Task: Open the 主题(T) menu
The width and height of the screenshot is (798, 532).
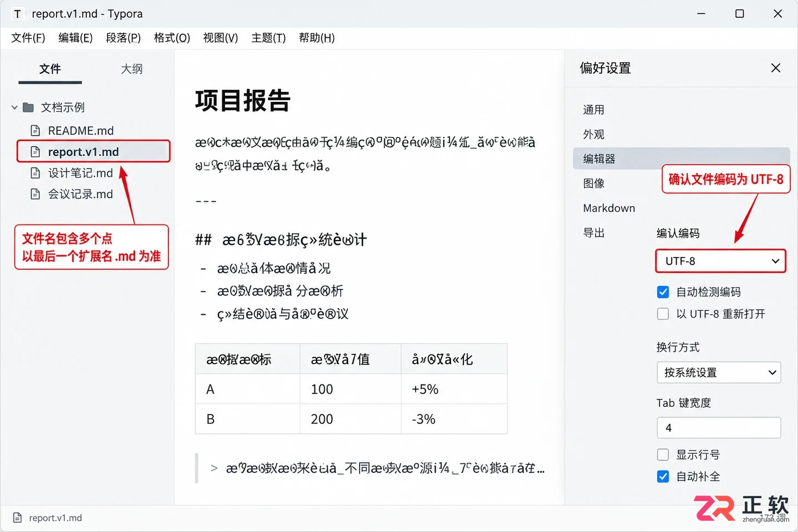Action: pyautogui.click(x=268, y=38)
